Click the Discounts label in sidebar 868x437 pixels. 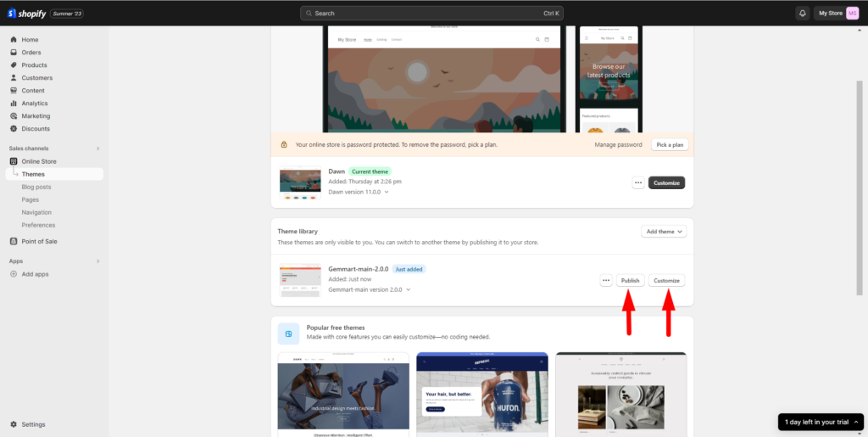click(x=36, y=129)
